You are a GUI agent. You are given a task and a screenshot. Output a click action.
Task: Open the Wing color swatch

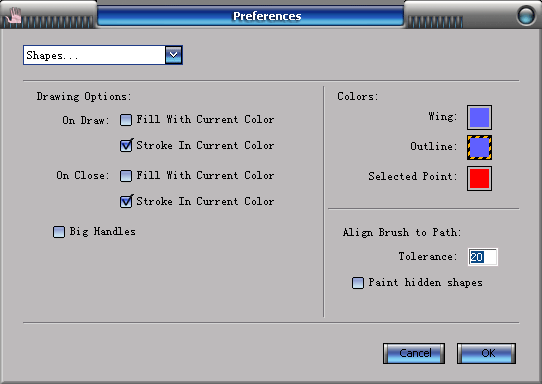pos(479,118)
